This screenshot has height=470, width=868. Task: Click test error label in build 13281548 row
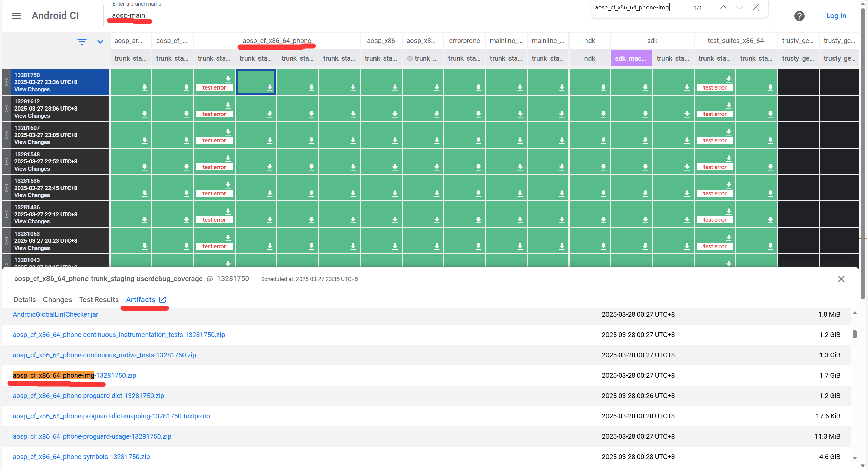pyautogui.click(x=214, y=167)
